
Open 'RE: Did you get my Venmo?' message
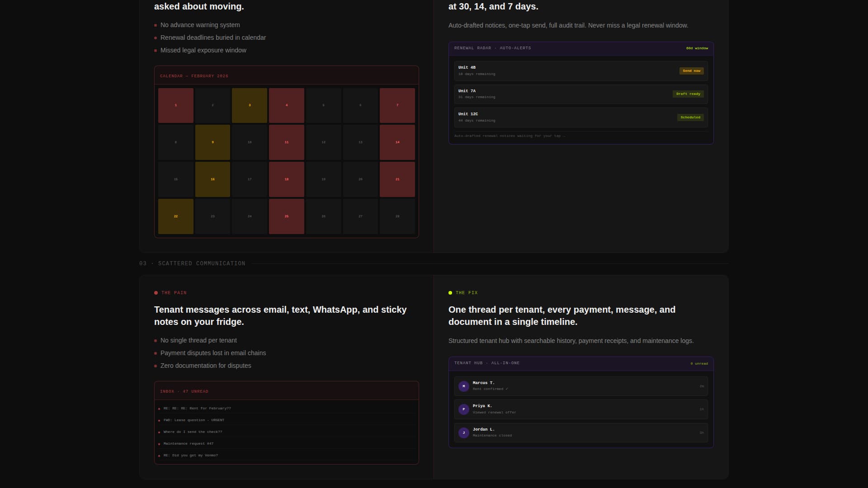[191, 455]
